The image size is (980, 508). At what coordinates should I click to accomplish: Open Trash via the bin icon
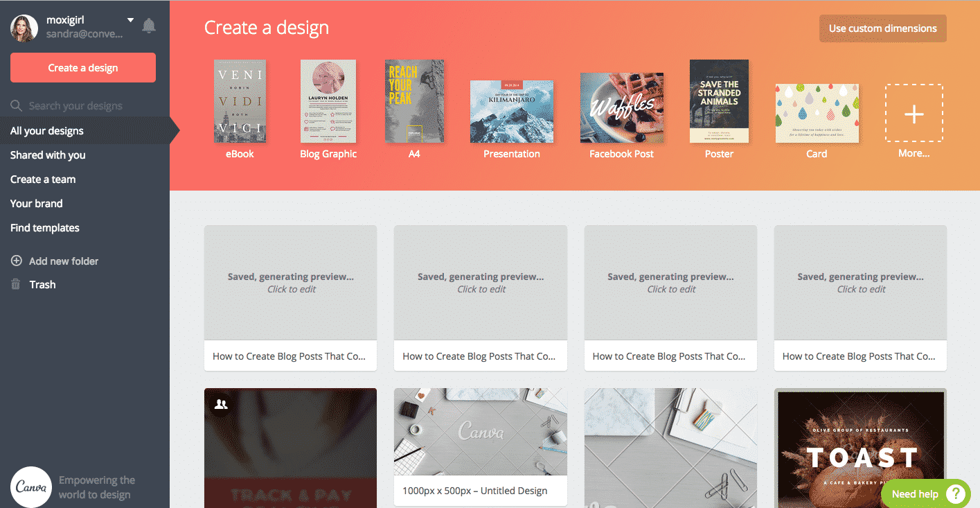point(16,285)
